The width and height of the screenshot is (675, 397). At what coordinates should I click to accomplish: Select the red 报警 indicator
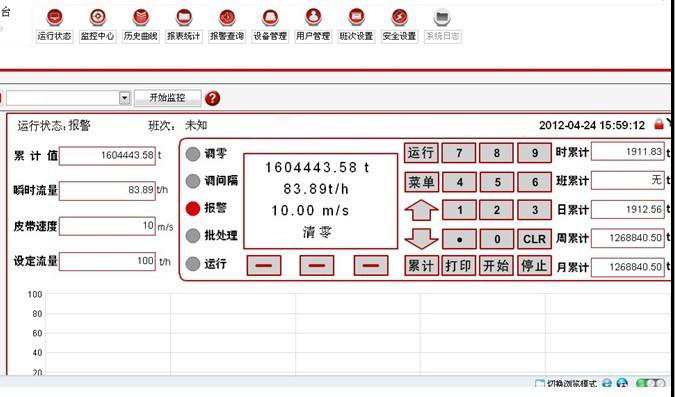click(x=193, y=208)
